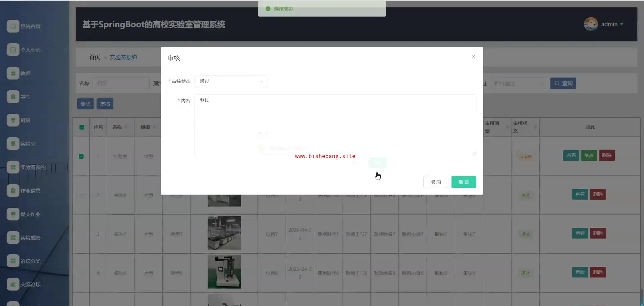644x306 pixels.
Task: Check the checkbox for row 2
Action: (81, 195)
